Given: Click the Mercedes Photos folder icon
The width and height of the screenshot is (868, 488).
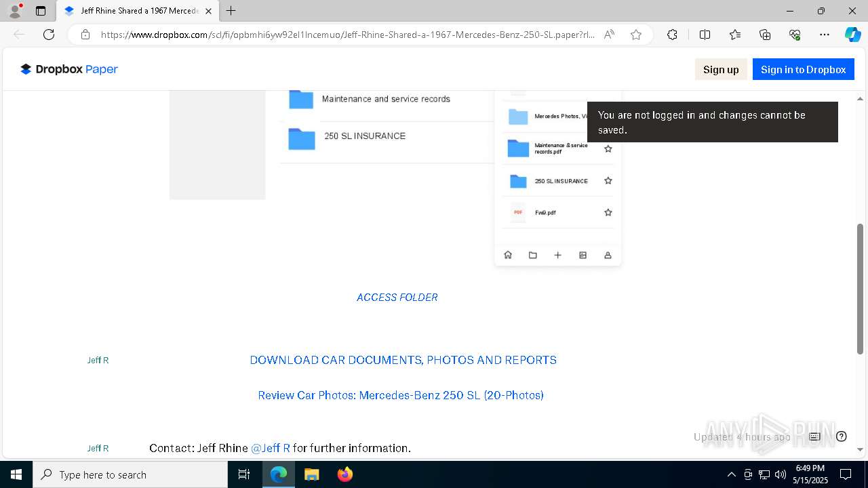Looking at the screenshot, I should (x=518, y=117).
